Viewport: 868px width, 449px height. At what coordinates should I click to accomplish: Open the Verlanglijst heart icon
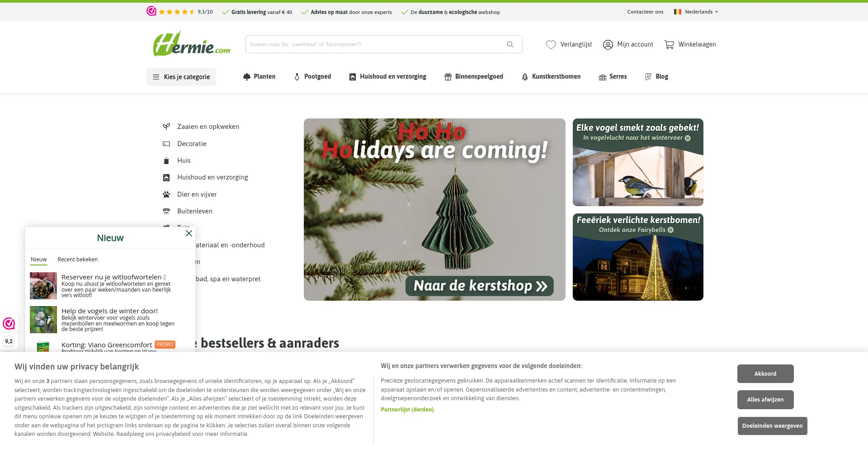pyautogui.click(x=551, y=44)
